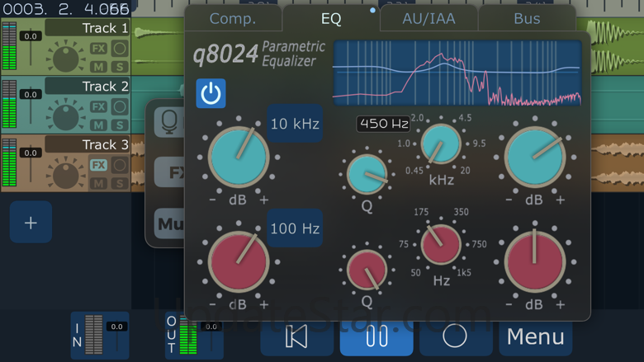The image size is (644, 362).
Task: Click the Track 1 level meter
Action: [x=9, y=46]
